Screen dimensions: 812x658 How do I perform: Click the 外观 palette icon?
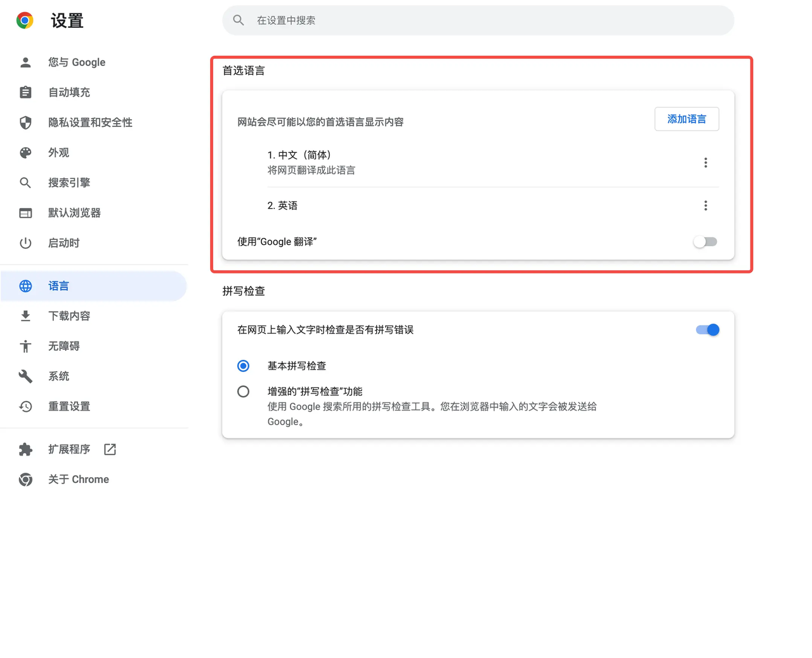[x=25, y=152]
